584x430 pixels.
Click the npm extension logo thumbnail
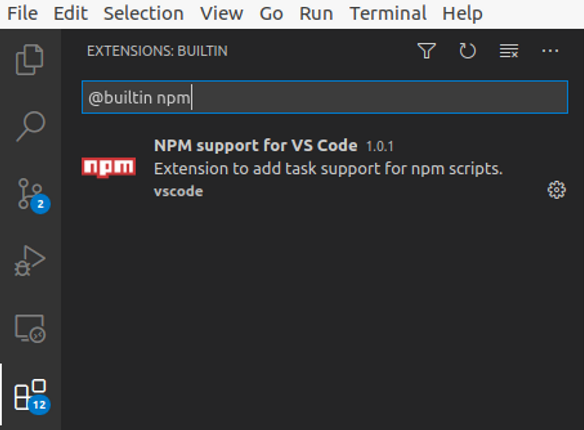click(x=109, y=167)
